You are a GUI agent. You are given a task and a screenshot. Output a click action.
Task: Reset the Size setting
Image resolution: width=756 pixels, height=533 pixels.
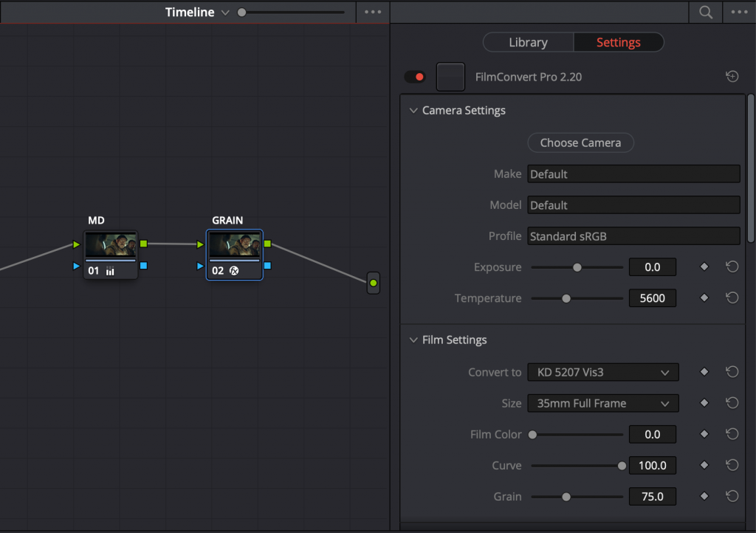point(732,402)
